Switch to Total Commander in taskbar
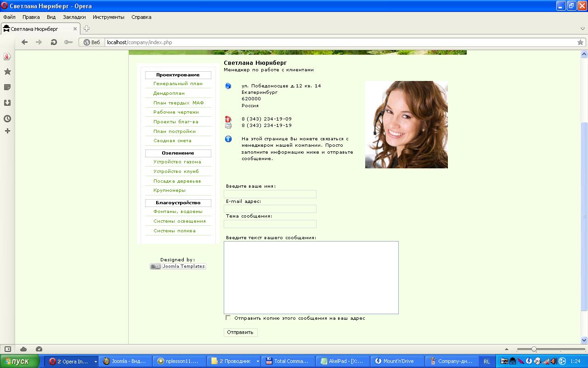The width and height of the screenshot is (588, 368). point(289,362)
